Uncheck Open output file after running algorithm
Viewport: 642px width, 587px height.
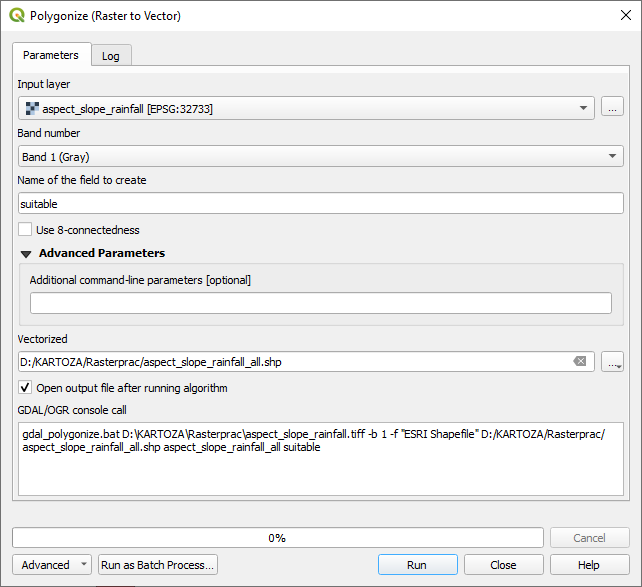point(25,388)
